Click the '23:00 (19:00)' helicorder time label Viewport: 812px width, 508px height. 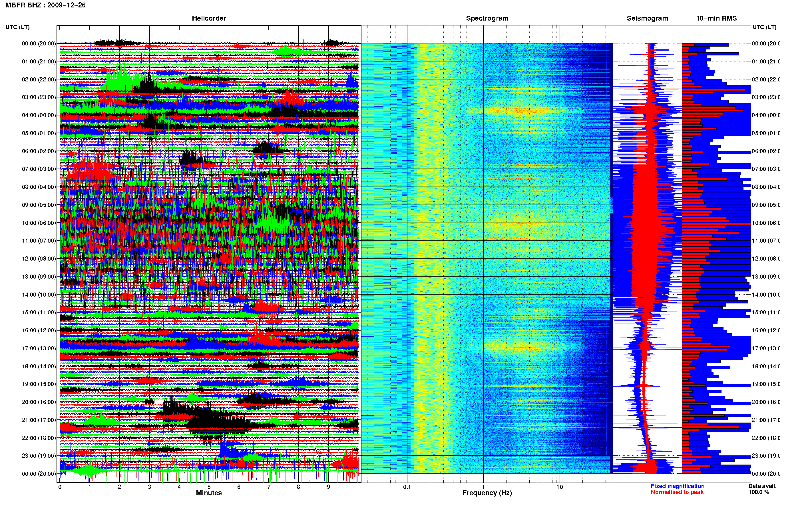pos(39,456)
